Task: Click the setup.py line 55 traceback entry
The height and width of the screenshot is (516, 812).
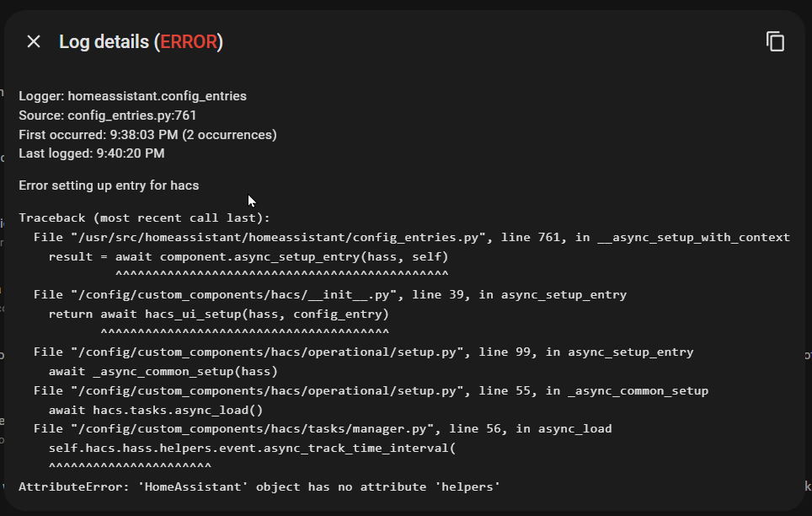Action: tap(371, 391)
